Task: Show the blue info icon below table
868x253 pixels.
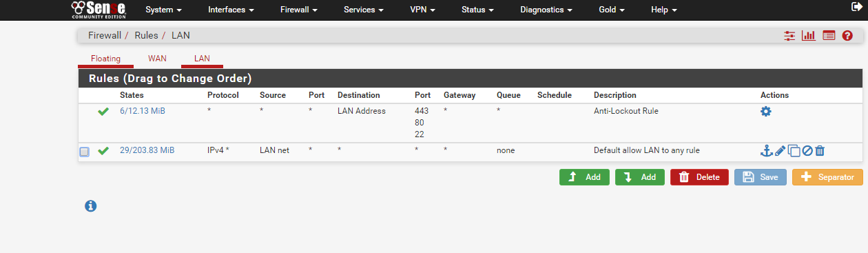Action: (x=90, y=205)
